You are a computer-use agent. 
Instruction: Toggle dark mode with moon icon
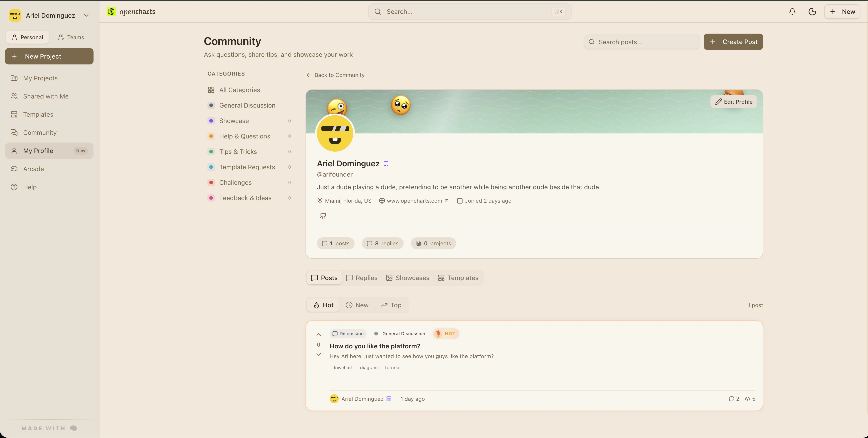[x=812, y=11]
